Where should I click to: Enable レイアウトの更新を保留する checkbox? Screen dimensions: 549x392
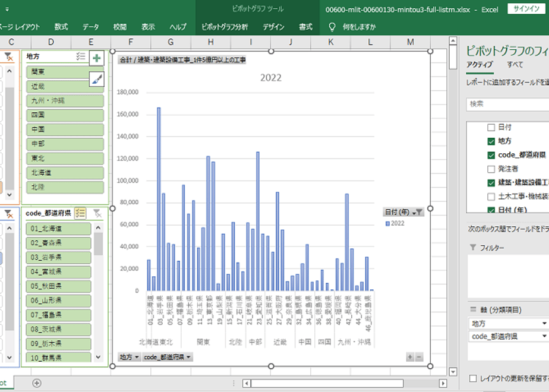click(473, 378)
